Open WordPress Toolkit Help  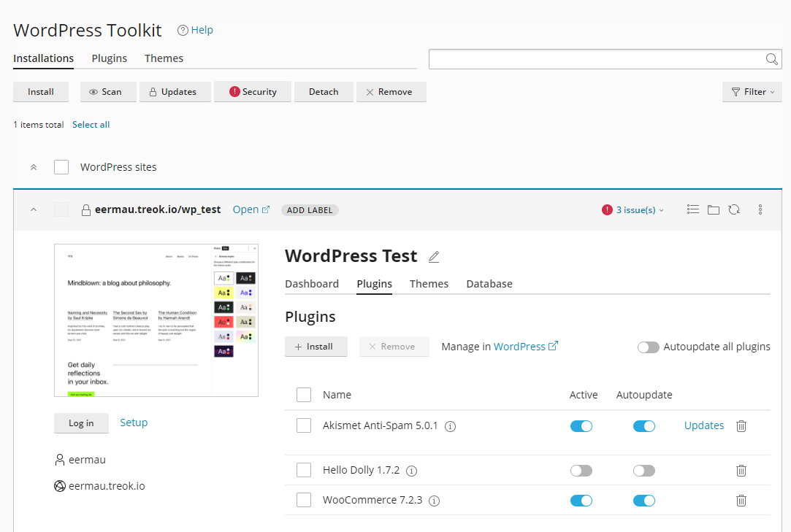click(195, 30)
